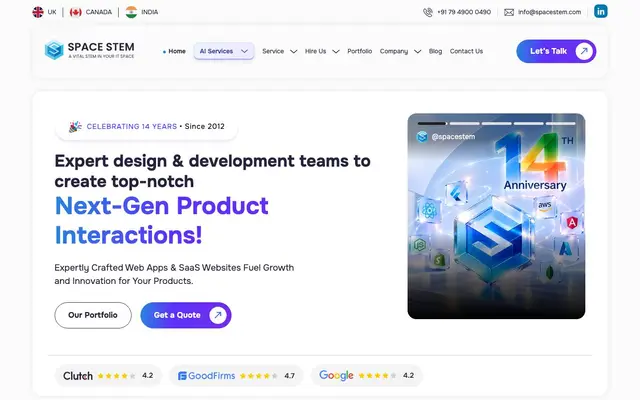Click the Next-Gen Product Interactions! heading

coord(162,220)
